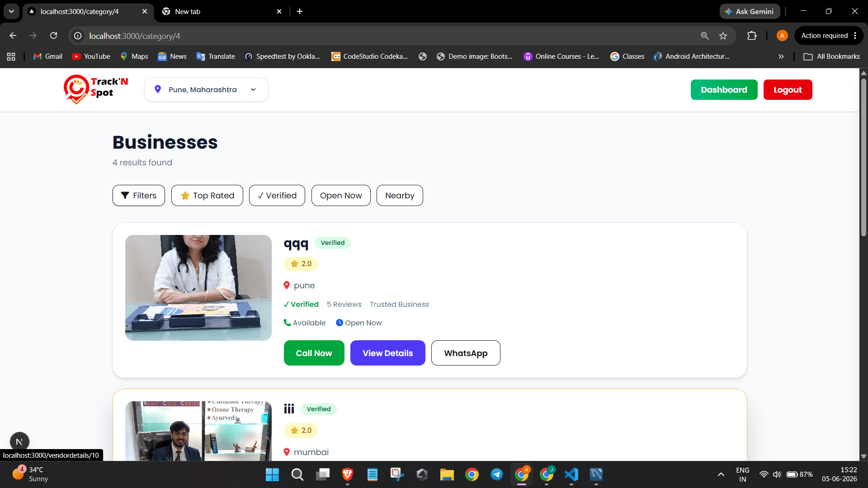The image size is (868, 488).
Task: Open the qqq business photo
Action: click(x=198, y=288)
